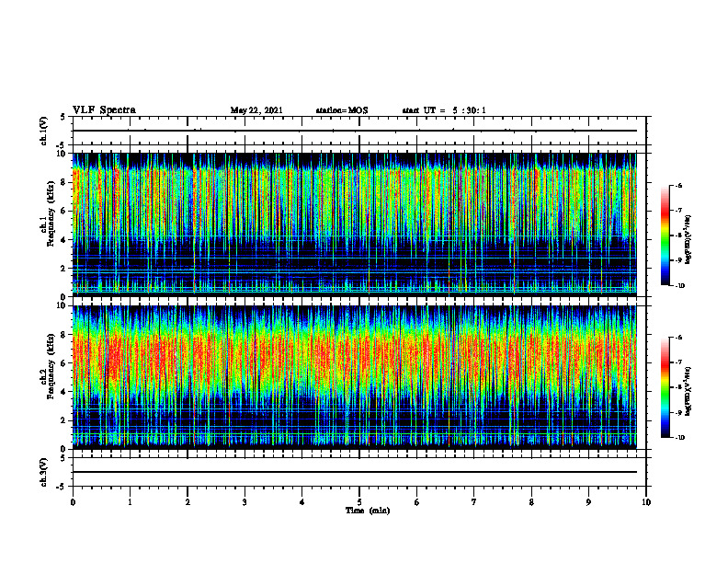Click the "5" tick label on Time axis
728x563 pixels.
[x=359, y=502]
